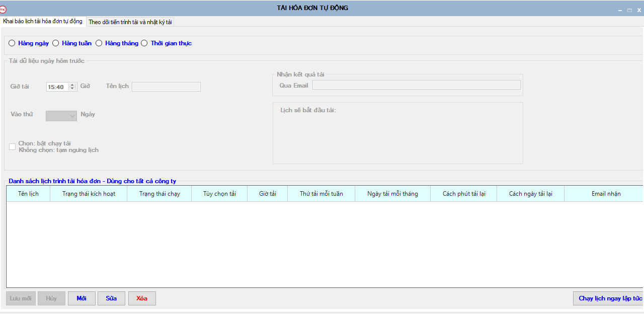The image size is (644, 314).
Task: Open Khai báo lịch tải hóa đơn tab
Action: [43, 22]
